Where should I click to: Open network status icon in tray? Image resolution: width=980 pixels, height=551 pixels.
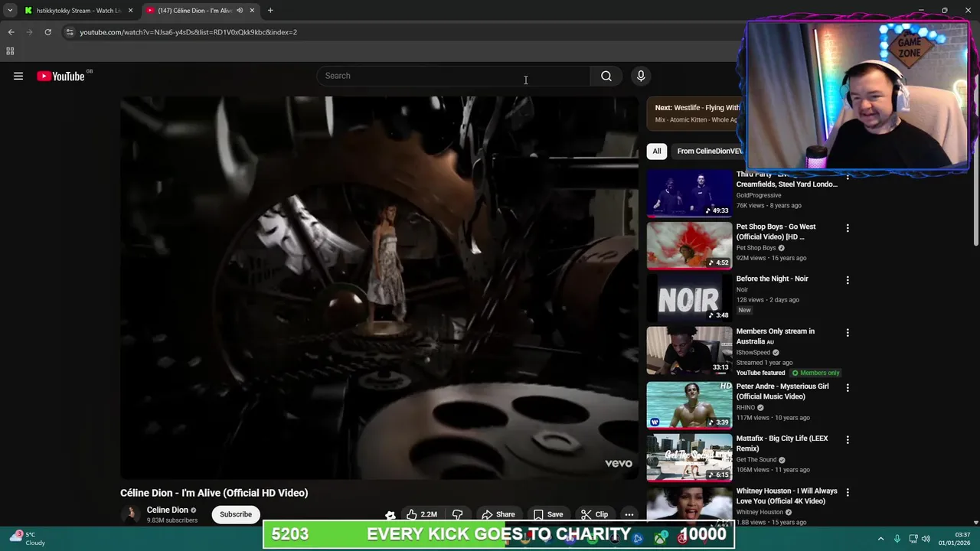(x=913, y=539)
